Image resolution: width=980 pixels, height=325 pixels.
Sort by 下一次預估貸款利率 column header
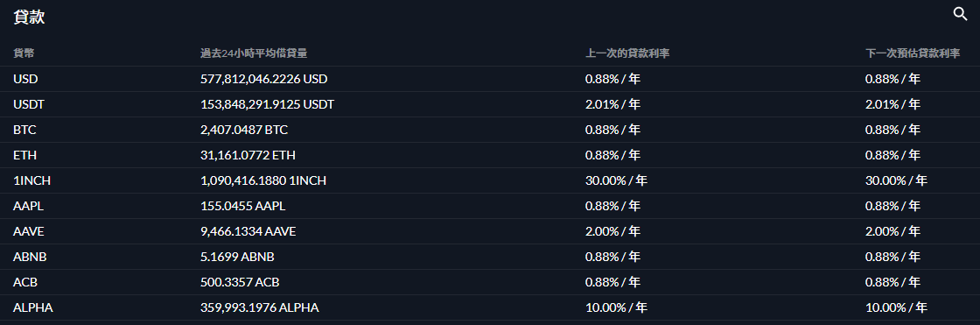(913, 53)
